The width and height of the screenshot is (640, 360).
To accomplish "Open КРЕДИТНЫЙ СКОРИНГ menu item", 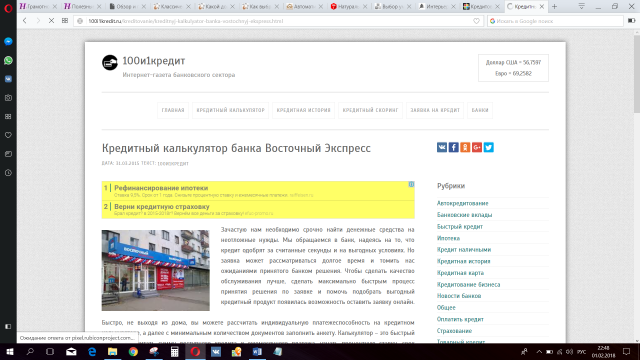I will 370,110.
